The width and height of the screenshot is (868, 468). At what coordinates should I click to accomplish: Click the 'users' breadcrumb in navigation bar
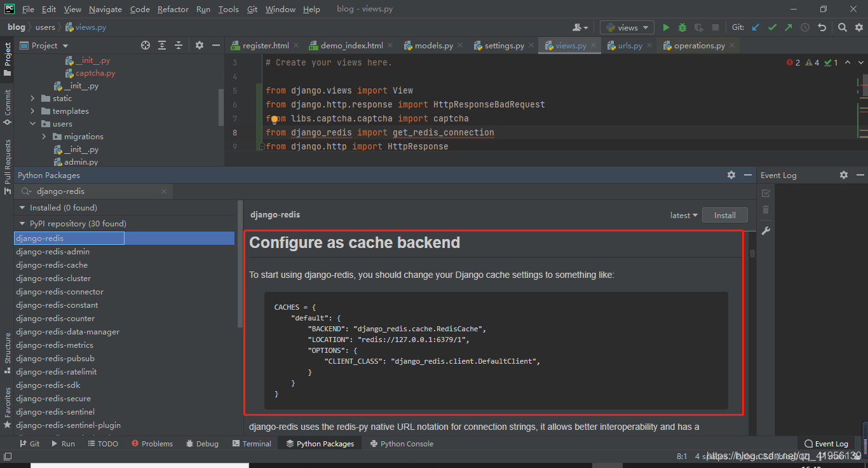click(45, 27)
